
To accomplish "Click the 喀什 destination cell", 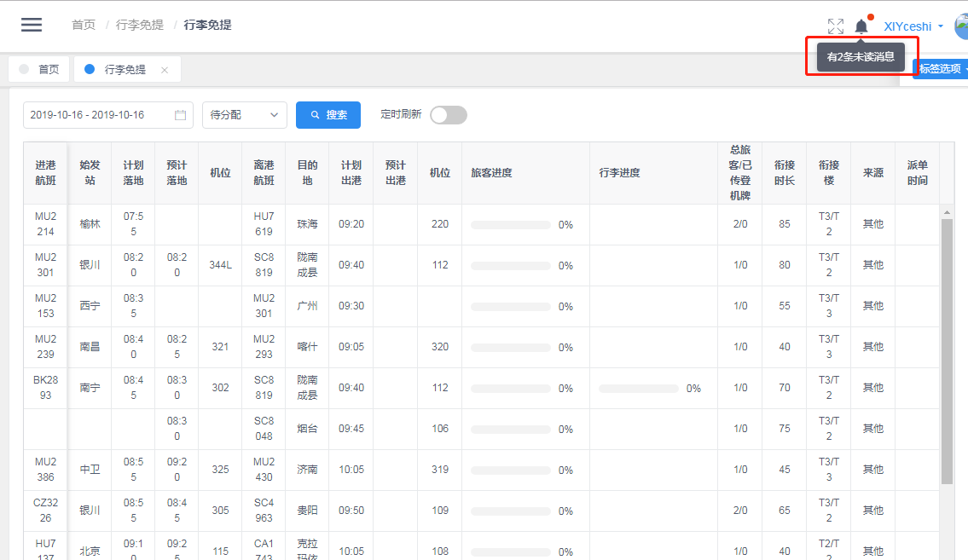I will click(307, 347).
